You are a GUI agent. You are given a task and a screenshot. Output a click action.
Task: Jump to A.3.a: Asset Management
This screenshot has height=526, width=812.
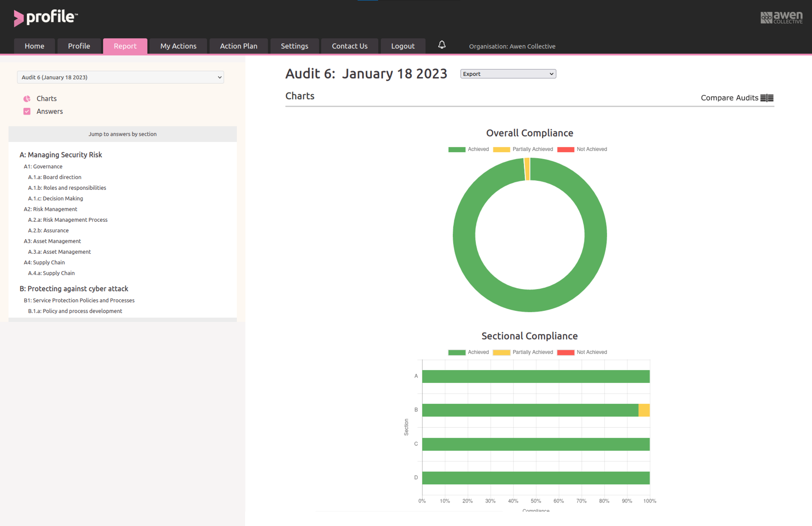[59, 252]
